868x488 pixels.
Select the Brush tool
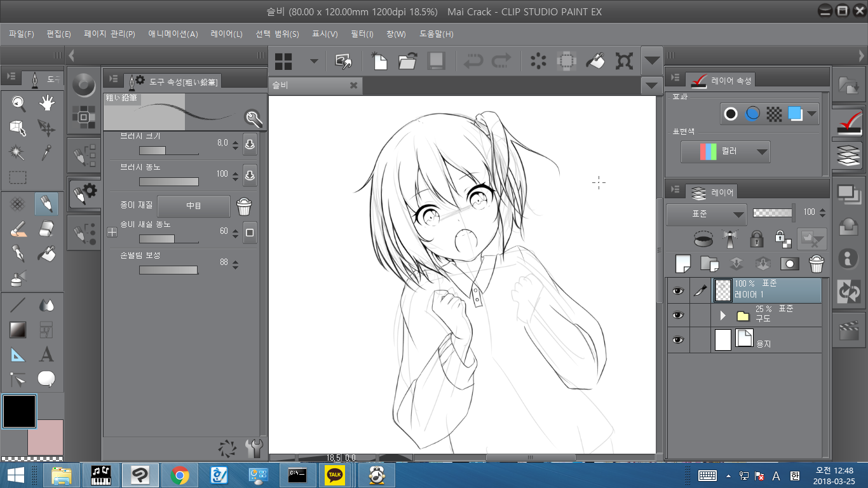(x=18, y=229)
